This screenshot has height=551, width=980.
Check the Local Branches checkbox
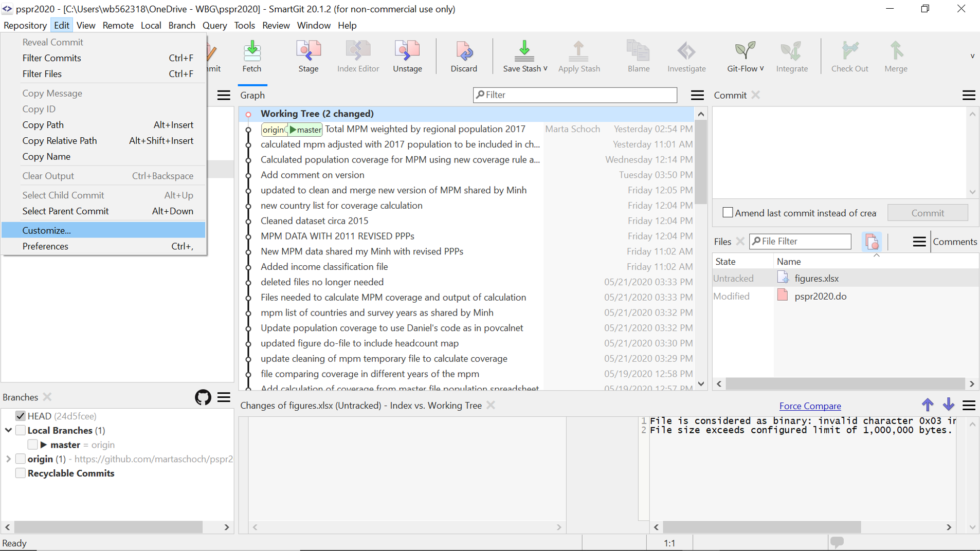click(21, 430)
